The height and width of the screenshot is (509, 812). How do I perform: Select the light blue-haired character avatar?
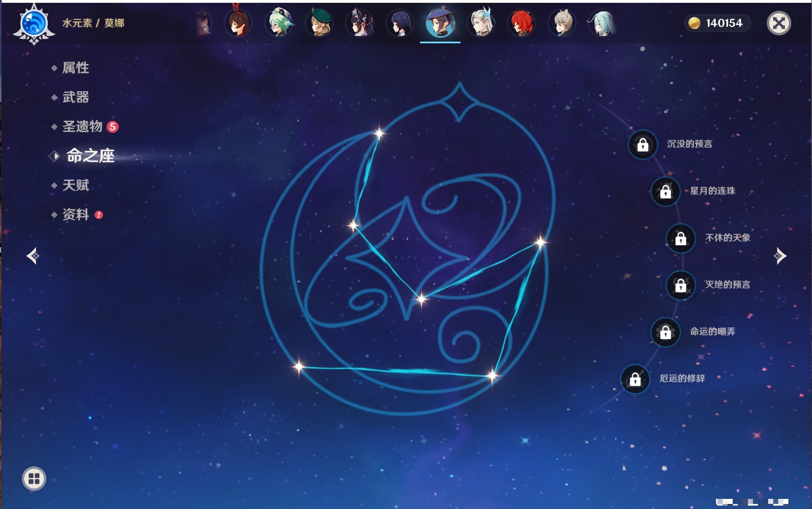pos(601,23)
